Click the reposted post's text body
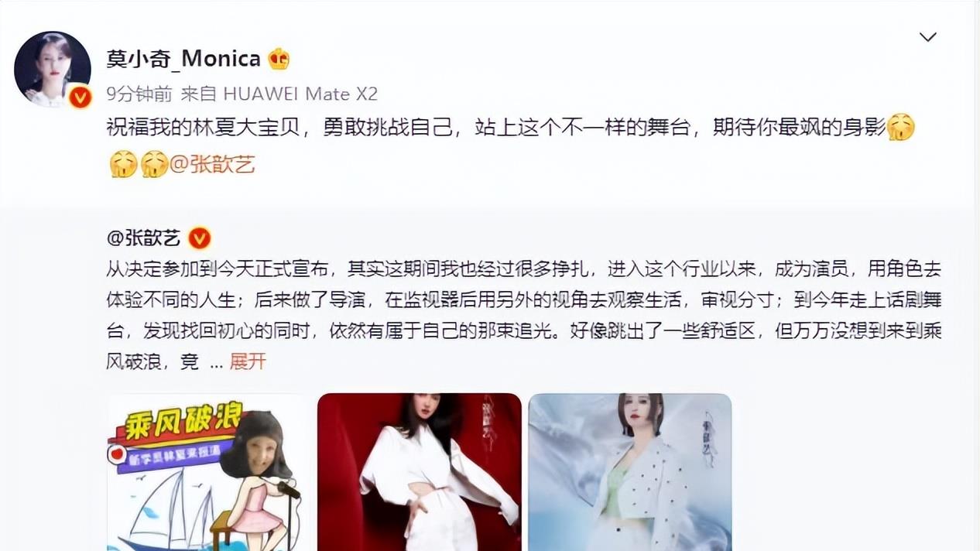980x551 pixels. tap(523, 315)
